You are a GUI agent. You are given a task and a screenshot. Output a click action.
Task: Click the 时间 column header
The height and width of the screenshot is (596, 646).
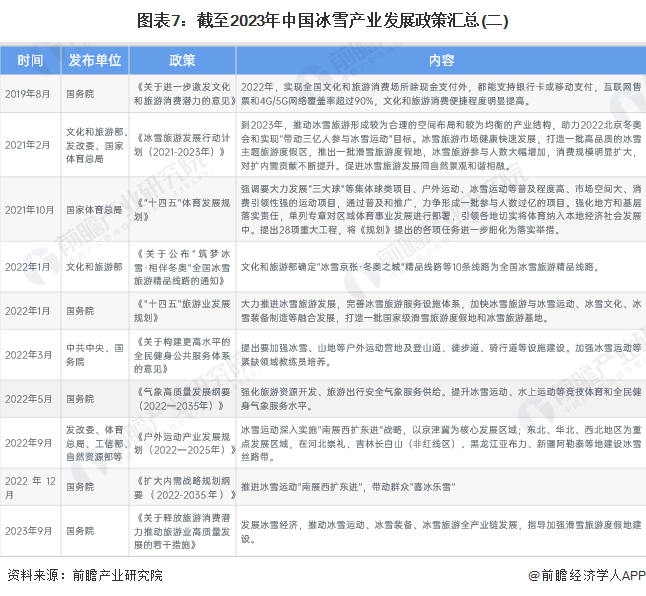coord(30,61)
